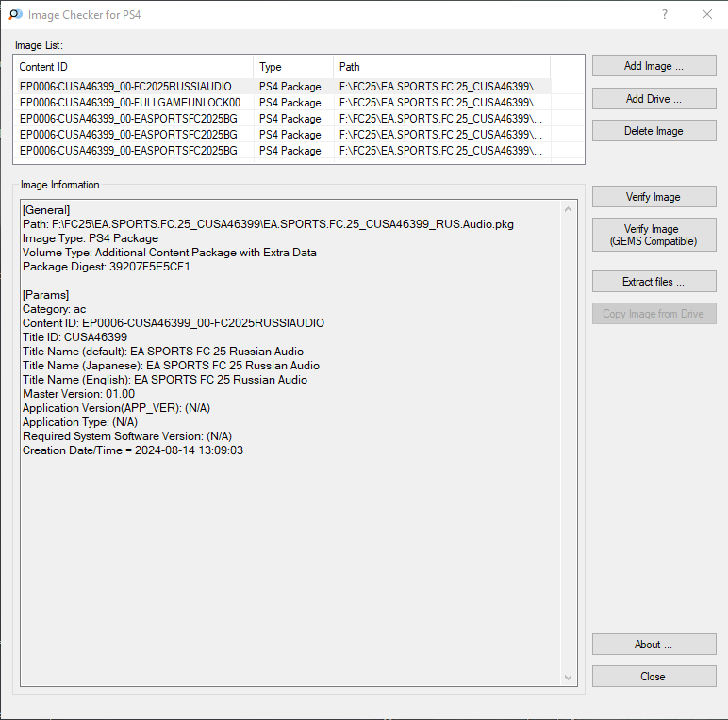Viewport: 728px width, 720px height.
Task: Click the Application Version(APP_VER) line
Action: click(x=117, y=408)
